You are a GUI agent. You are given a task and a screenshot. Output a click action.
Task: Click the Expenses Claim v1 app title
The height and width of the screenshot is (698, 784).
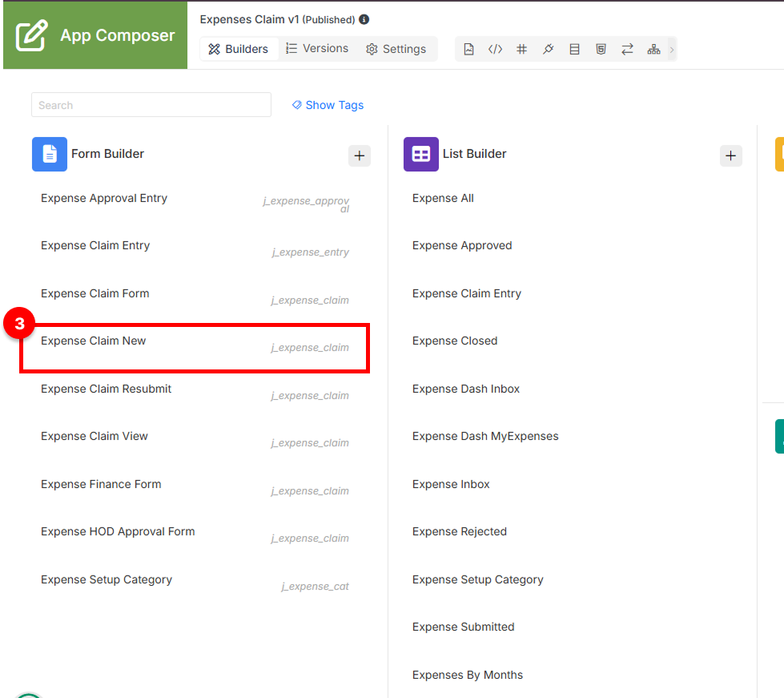tap(250, 19)
